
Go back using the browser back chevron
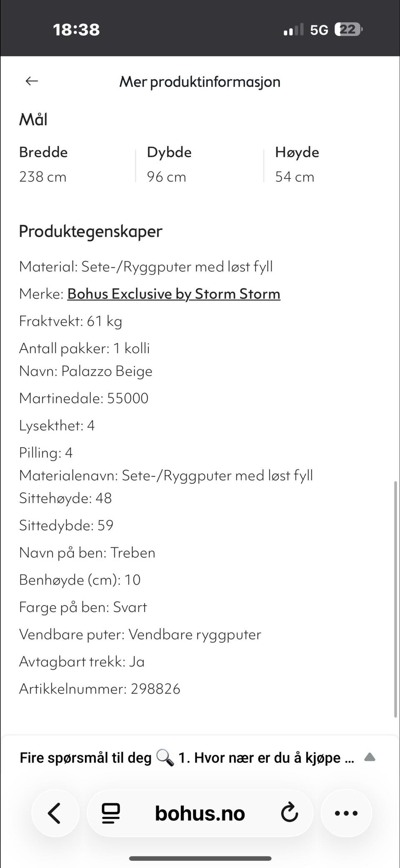click(55, 813)
